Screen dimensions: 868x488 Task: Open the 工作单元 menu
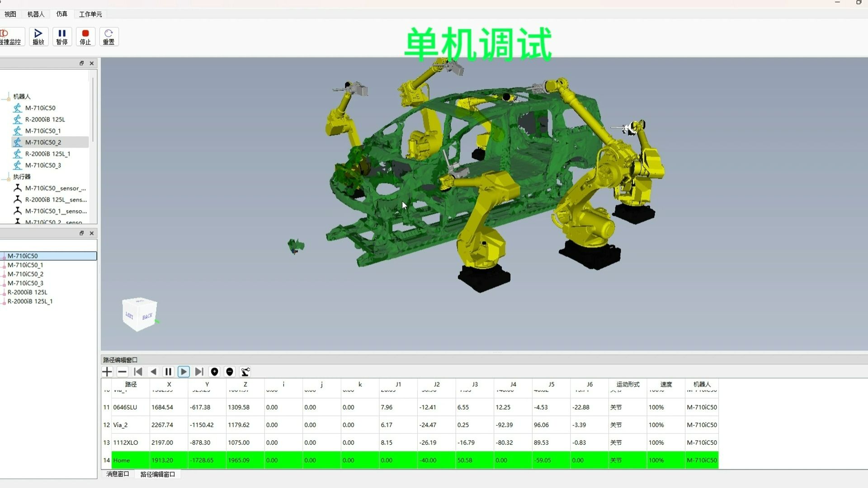pyautogui.click(x=90, y=14)
